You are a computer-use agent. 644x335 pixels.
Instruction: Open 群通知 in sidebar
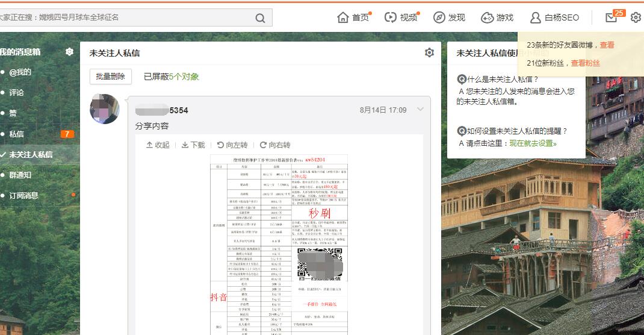pyautogui.click(x=20, y=175)
